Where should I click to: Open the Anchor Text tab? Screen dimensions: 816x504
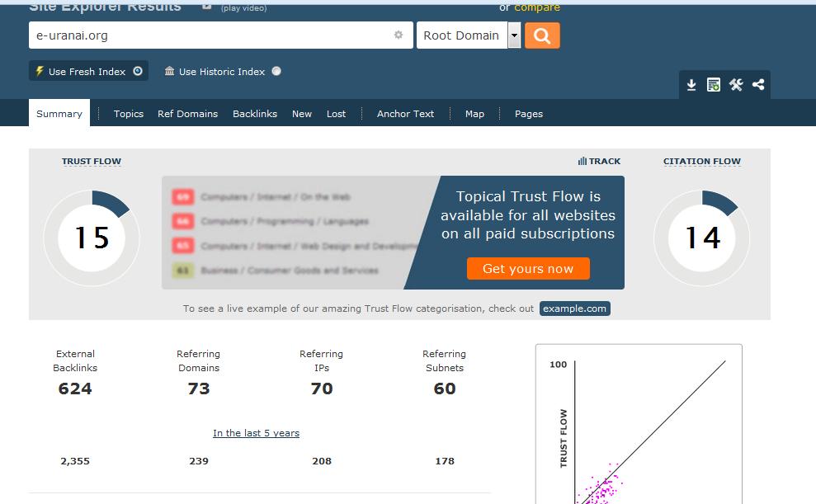(405, 114)
